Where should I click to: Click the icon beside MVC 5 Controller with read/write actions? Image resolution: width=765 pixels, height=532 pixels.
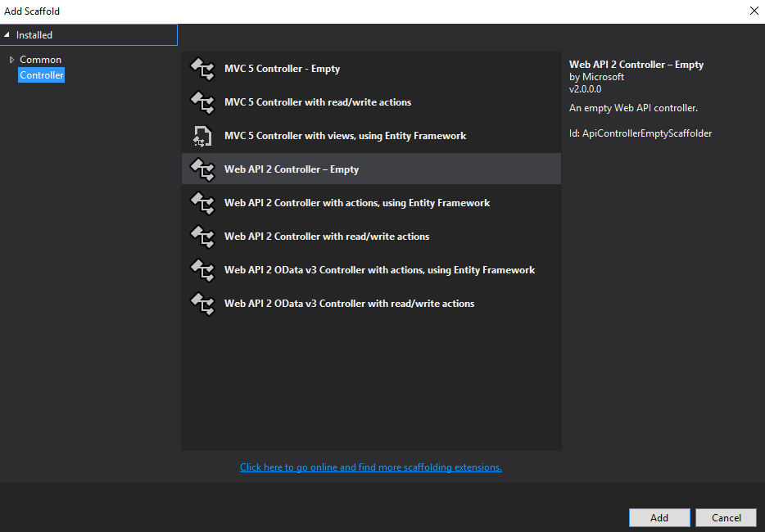[x=202, y=102]
